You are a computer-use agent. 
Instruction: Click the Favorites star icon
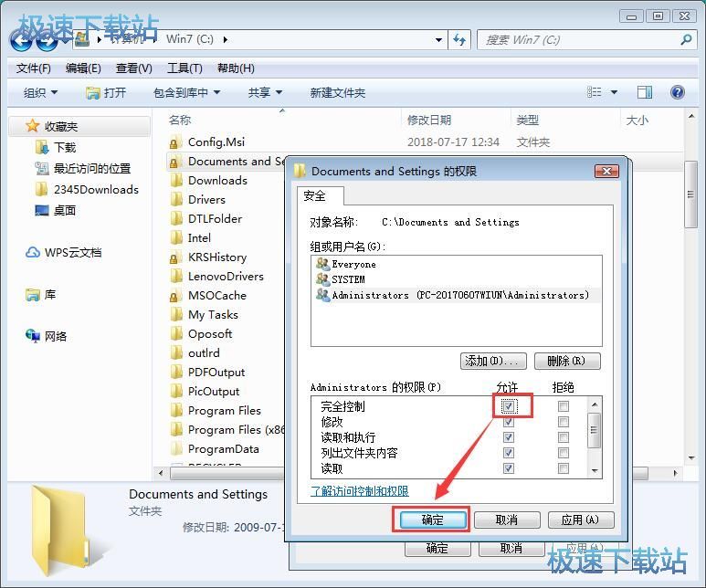pyautogui.click(x=32, y=126)
